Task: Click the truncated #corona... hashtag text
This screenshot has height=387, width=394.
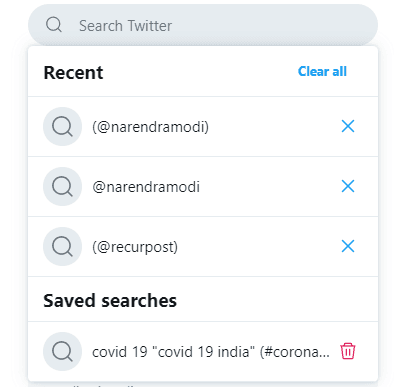Action: (295, 352)
